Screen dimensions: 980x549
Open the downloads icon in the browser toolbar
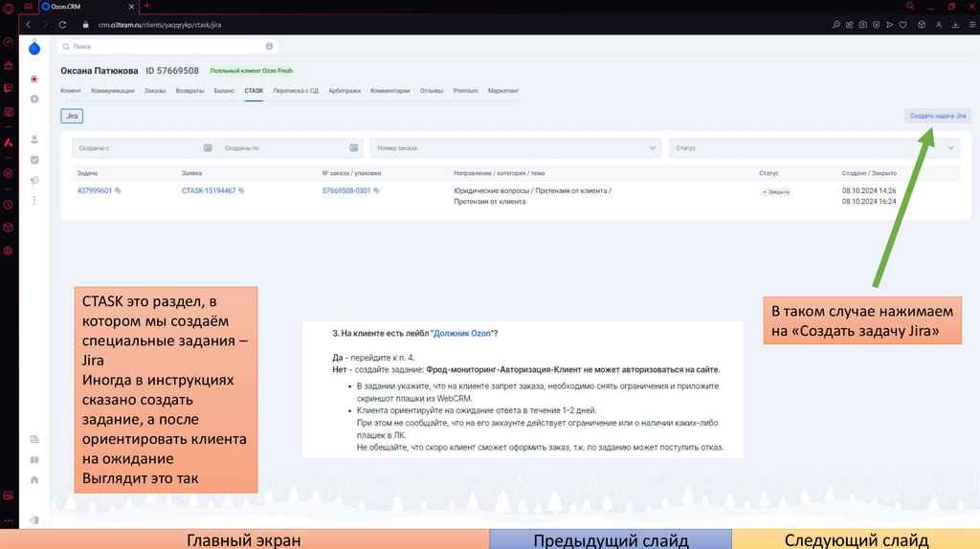click(x=955, y=25)
